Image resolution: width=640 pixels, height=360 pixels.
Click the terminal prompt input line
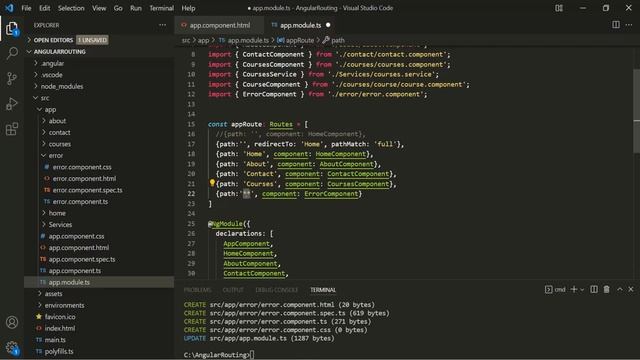219,355
